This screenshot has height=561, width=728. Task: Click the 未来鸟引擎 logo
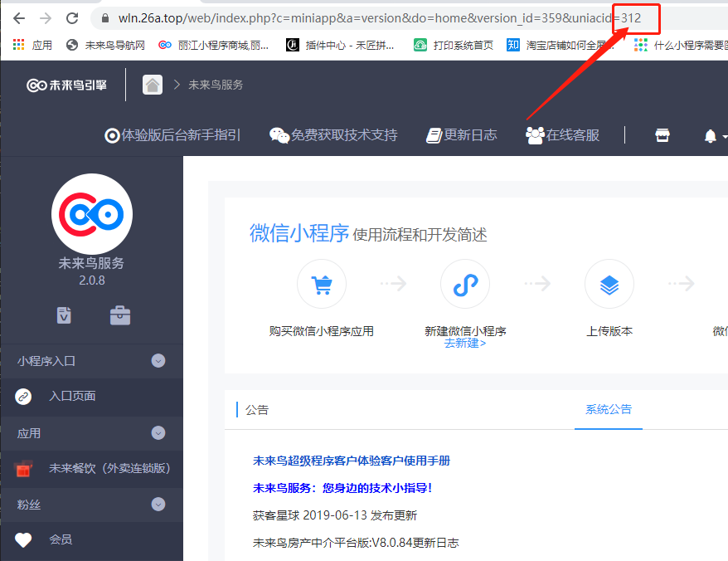(x=67, y=85)
